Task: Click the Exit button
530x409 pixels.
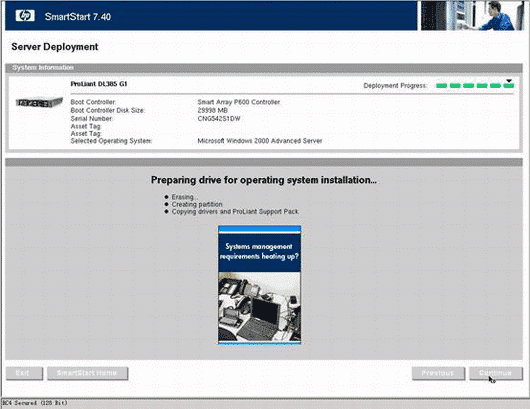Action: (24, 373)
